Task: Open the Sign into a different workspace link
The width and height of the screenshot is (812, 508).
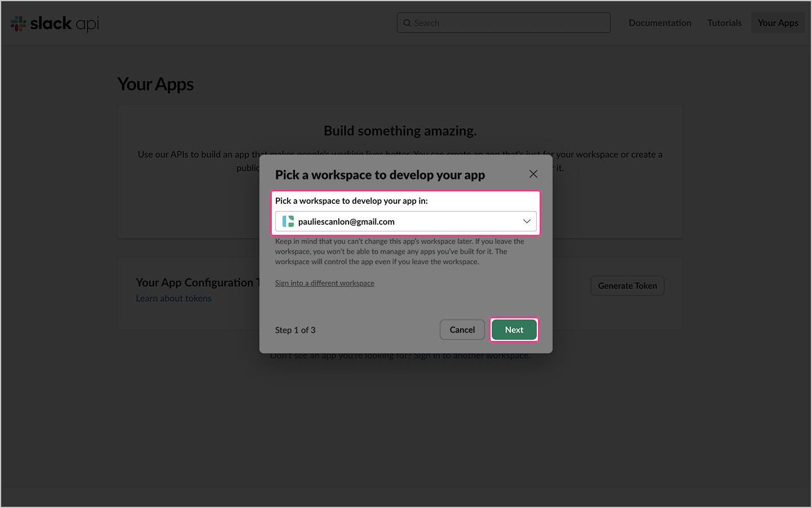Action: pyautogui.click(x=324, y=283)
